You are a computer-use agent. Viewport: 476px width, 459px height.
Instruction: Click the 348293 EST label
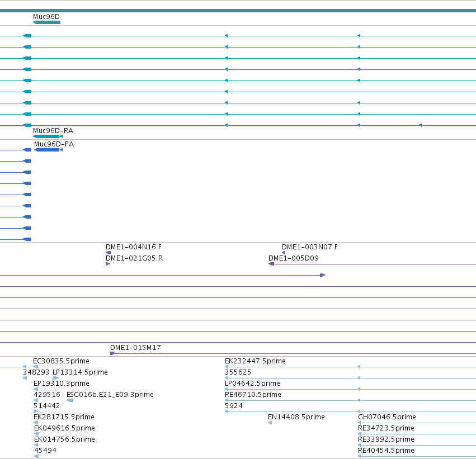[x=36, y=372]
